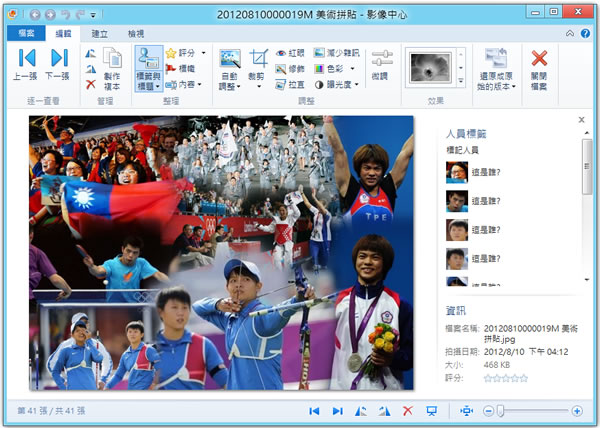Click the 修飾 (retouch) tool
This screenshot has width=600, height=428.
point(289,69)
